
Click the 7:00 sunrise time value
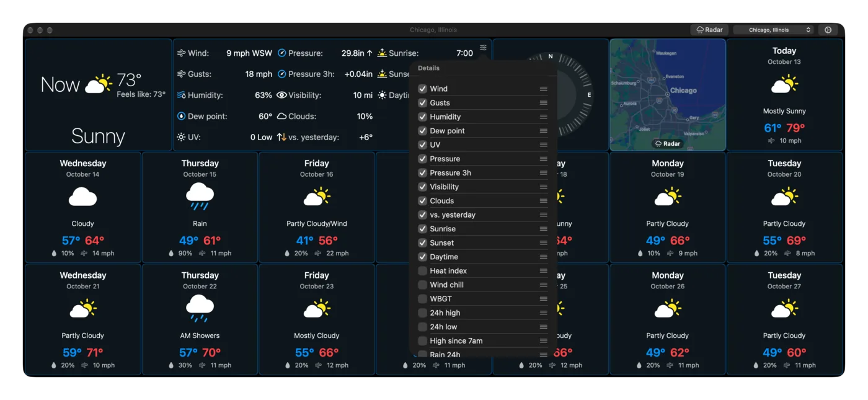pos(464,53)
